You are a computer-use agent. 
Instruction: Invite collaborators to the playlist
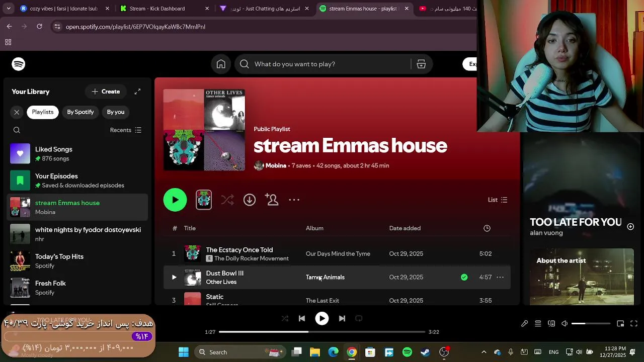(272, 200)
